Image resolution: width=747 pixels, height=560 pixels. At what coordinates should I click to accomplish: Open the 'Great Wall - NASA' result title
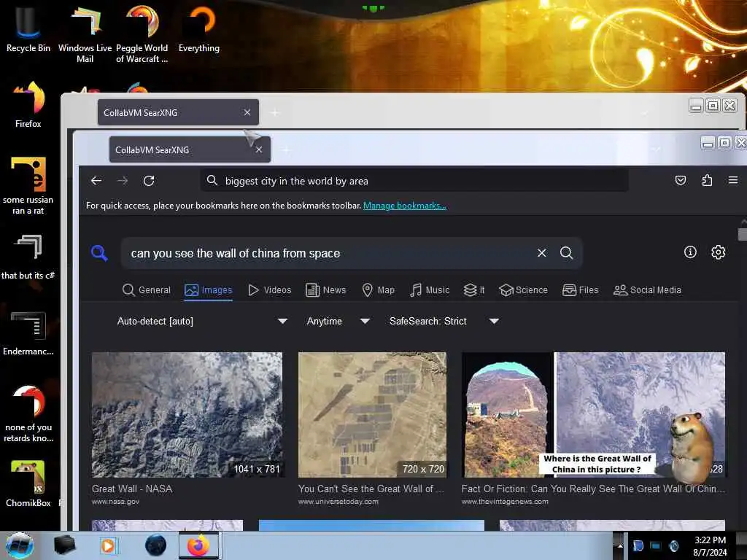click(132, 489)
